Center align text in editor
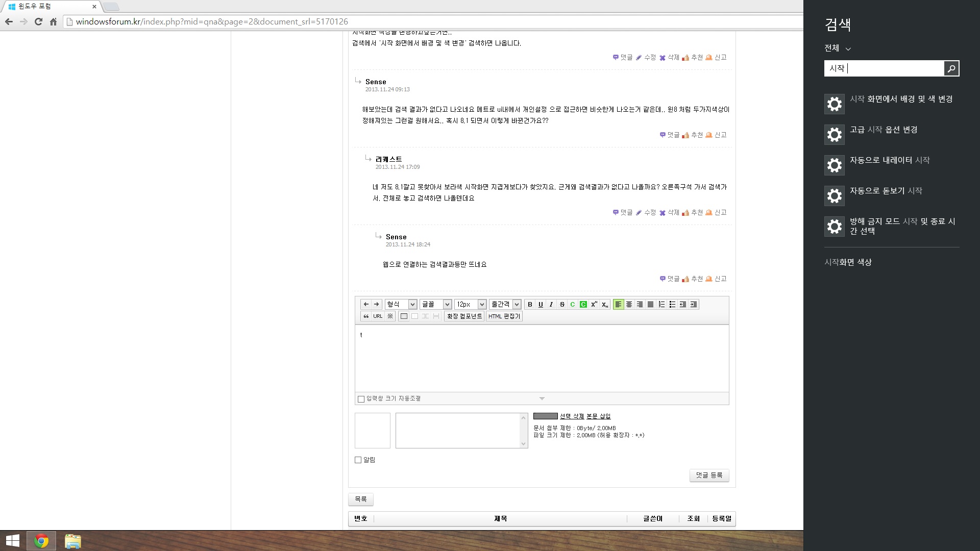Viewport: 980px width, 551px height. tap(629, 305)
